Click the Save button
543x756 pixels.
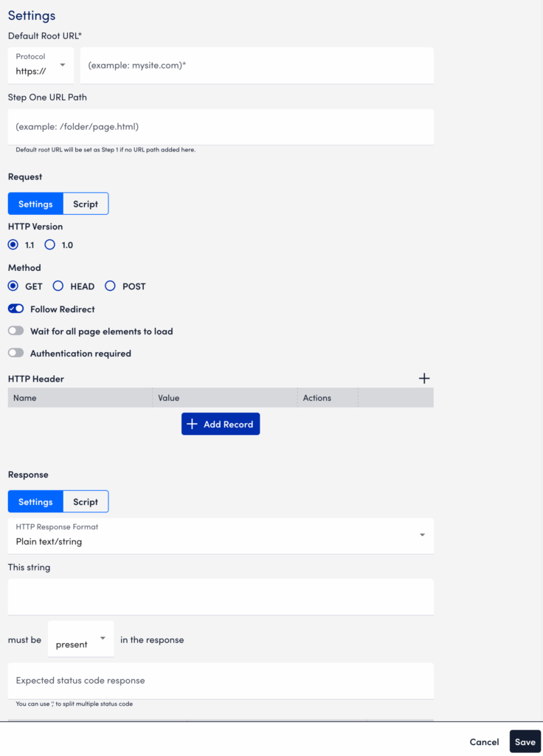[525, 742]
